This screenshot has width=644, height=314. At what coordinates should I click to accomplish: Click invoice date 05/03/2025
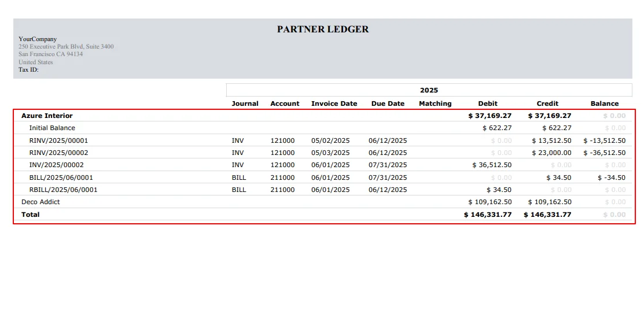[x=330, y=153]
